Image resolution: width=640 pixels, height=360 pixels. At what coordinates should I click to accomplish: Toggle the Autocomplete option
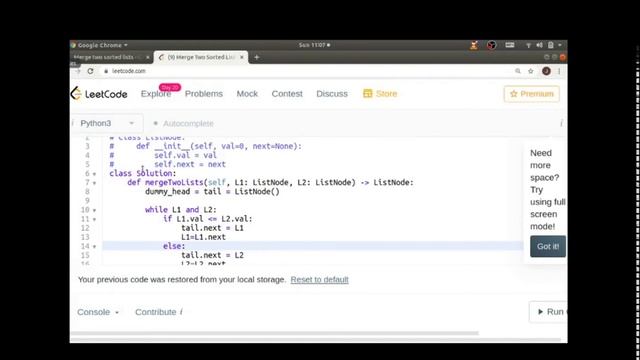pyautogui.click(x=183, y=123)
